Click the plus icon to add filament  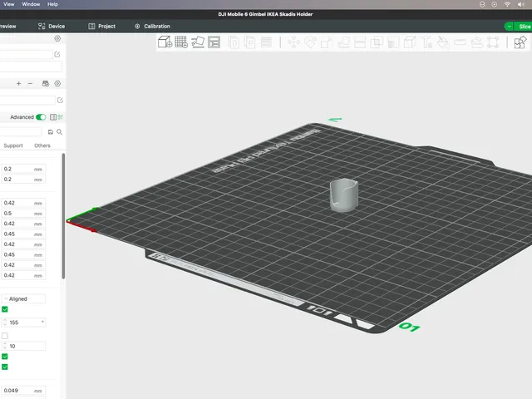coord(18,83)
